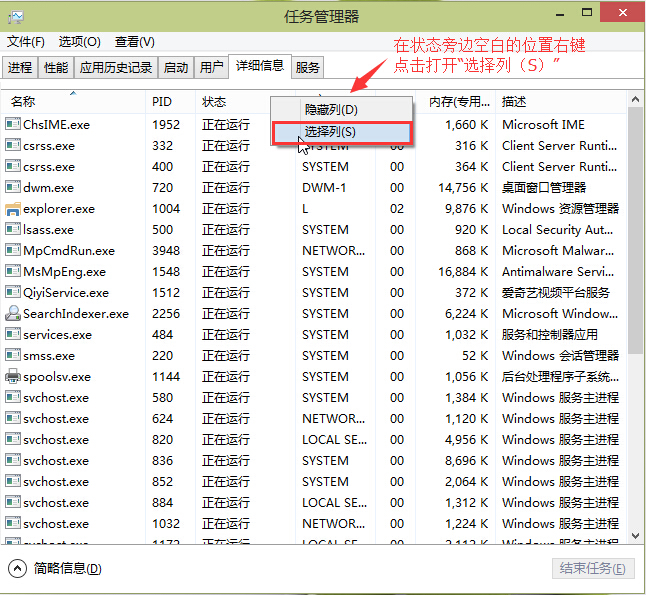Collapse to 简略信息 view using arrow
Screen dimensions: 646x595
coord(18,569)
